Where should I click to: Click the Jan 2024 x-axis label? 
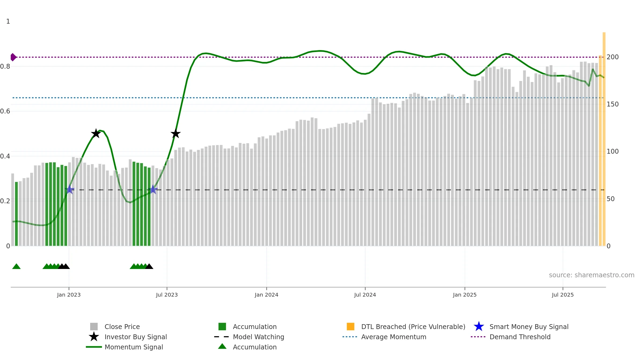pos(266,295)
